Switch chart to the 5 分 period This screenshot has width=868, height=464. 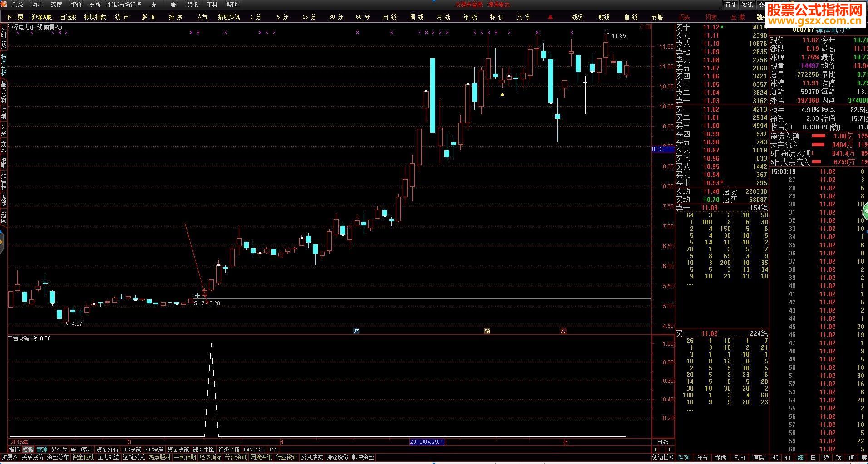(x=282, y=17)
